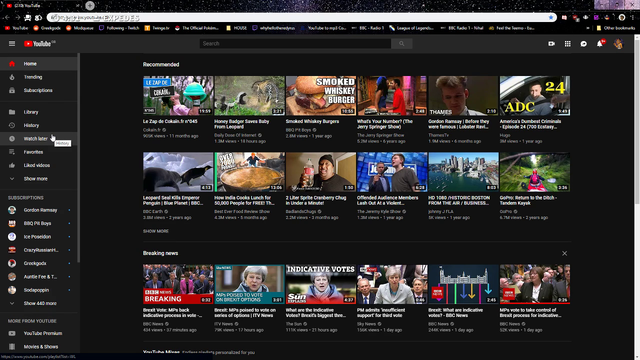
Task: Open Other bookmarks folder
Action: (x=616, y=28)
